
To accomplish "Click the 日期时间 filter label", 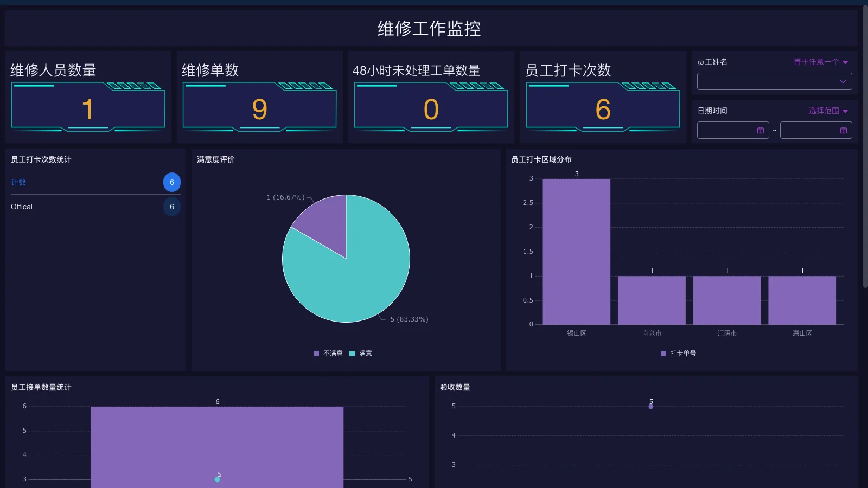I will pos(712,111).
